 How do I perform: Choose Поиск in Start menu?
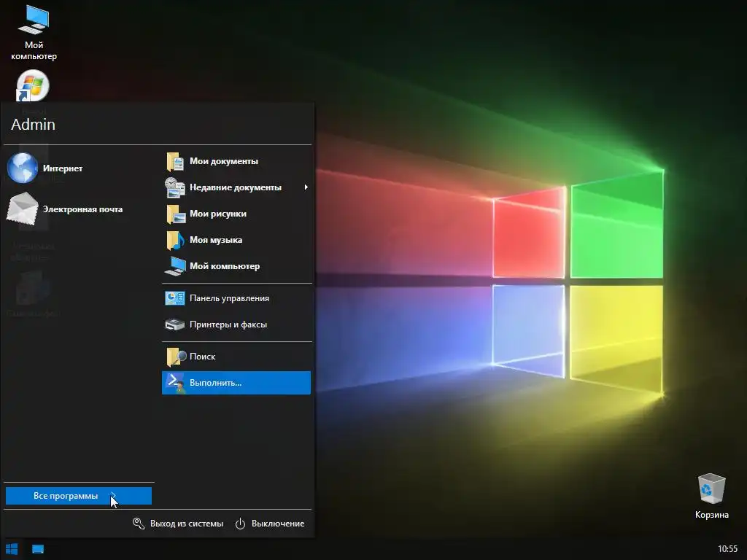click(x=236, y=357)
